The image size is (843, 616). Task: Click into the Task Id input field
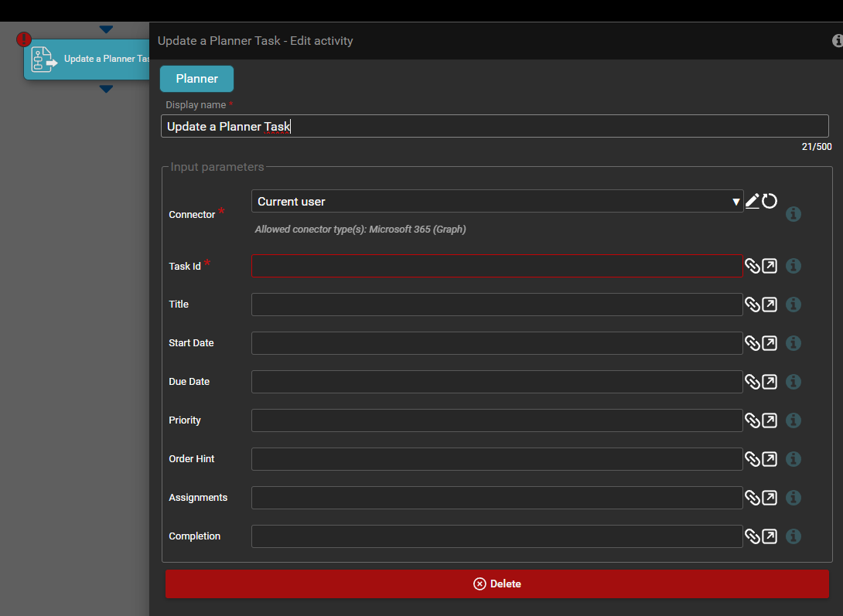point(497,266)
